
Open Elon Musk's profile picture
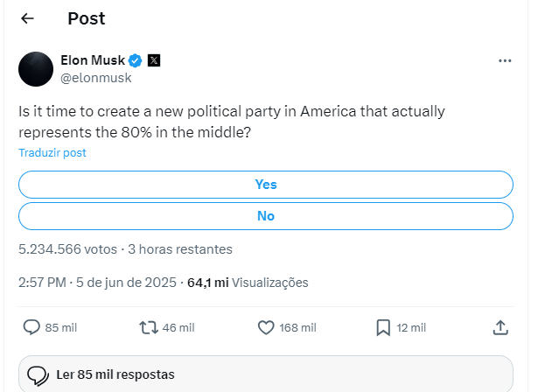click(36, 69)
